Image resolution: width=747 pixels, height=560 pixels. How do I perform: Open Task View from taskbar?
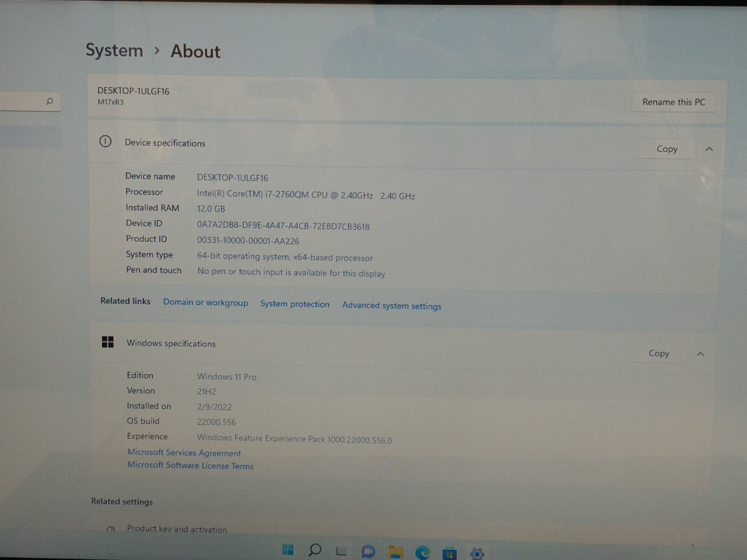[341, 551]
